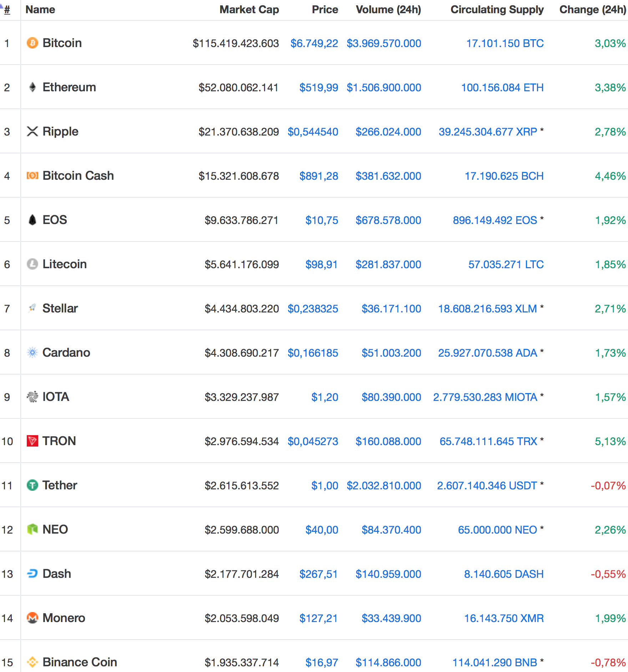Sort by Change (24h) column header
This screenshot has height=672, width=628.
(593, 10)
